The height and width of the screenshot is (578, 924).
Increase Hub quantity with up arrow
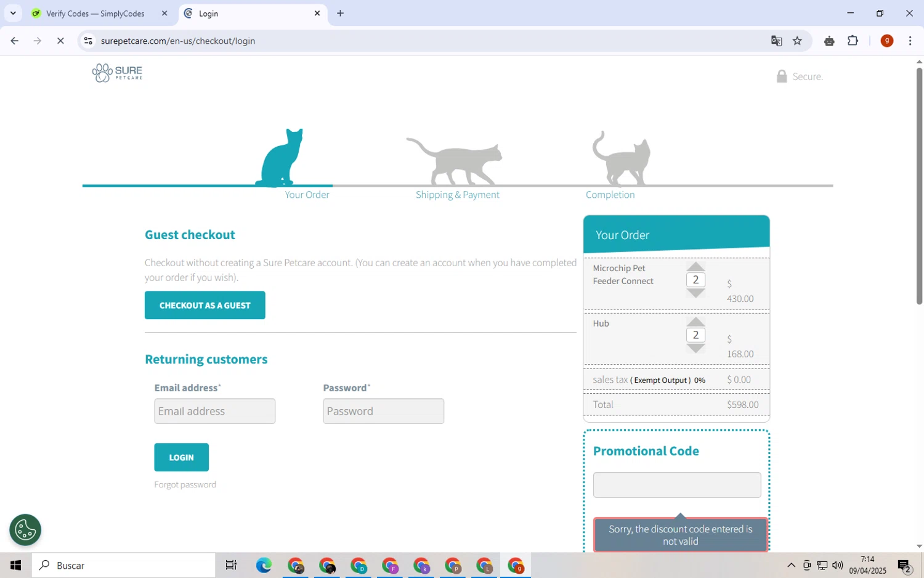(695, 322)
